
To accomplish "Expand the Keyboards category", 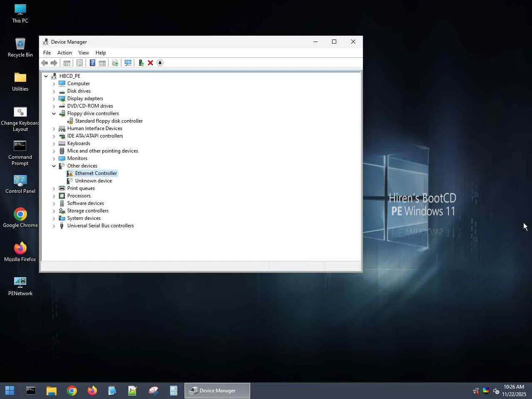I will click(54, 143).
